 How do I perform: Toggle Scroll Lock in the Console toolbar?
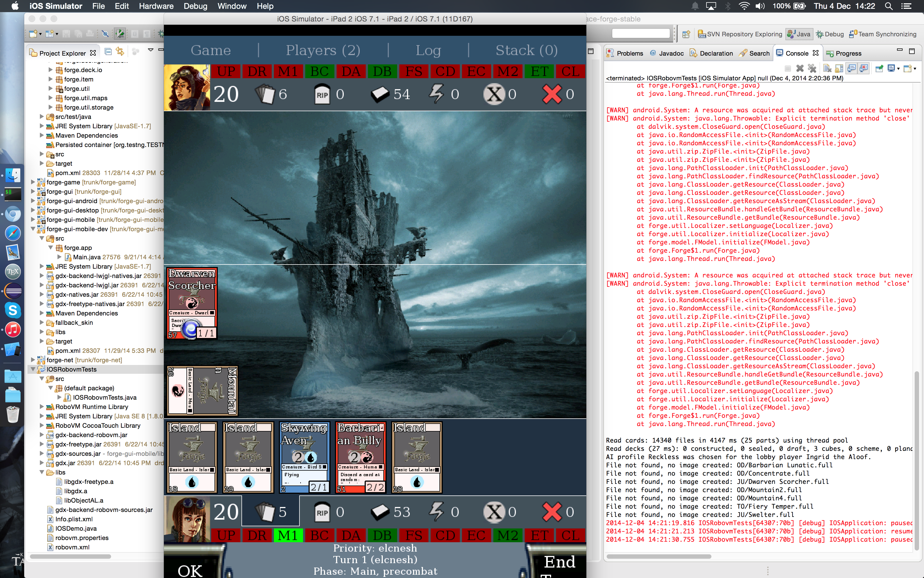[839, 69]
